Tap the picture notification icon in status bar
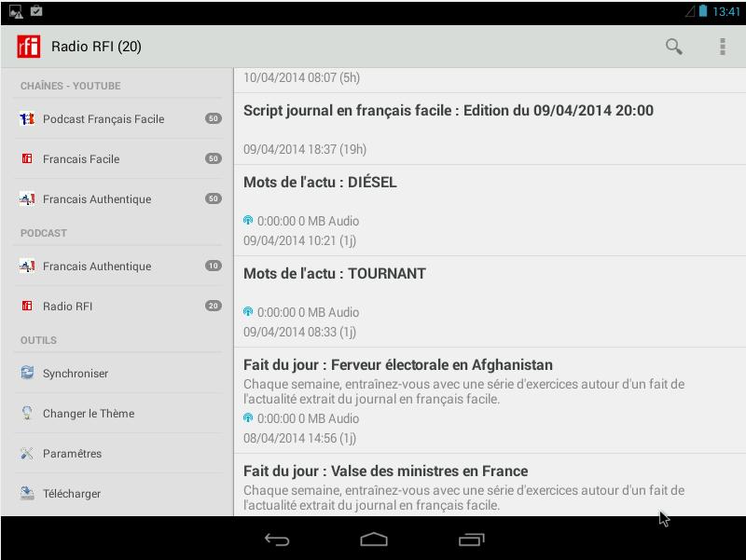Image resolution: width=746 pixels, height=560 pixels. [x=16, y=11]
